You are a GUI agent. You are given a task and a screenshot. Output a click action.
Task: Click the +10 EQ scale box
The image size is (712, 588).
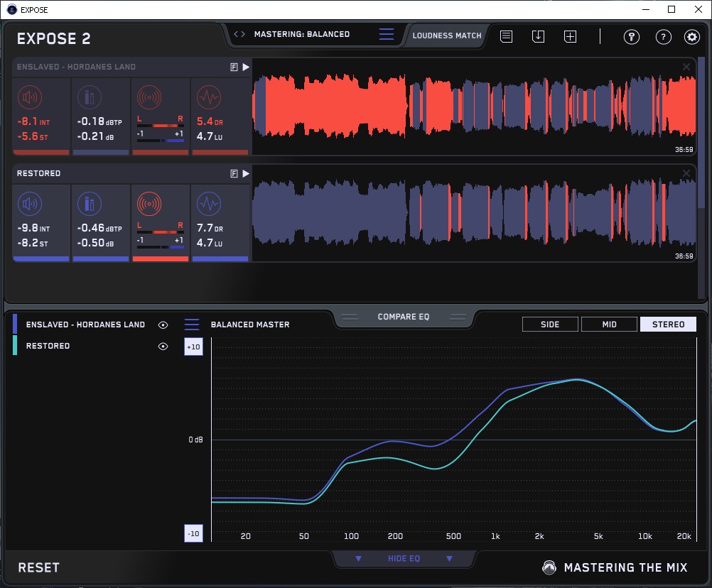point(193,347)
